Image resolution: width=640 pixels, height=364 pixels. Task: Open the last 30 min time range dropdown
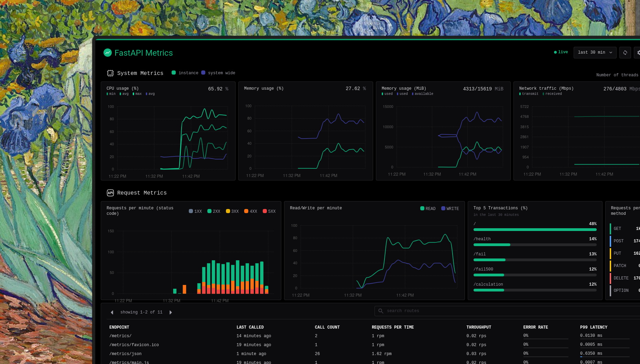point(595,53)
